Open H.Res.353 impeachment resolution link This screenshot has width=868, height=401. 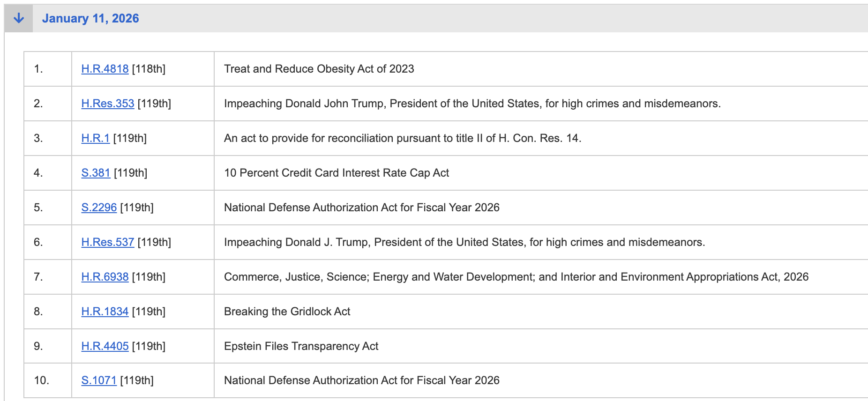(x=108, y=104)
